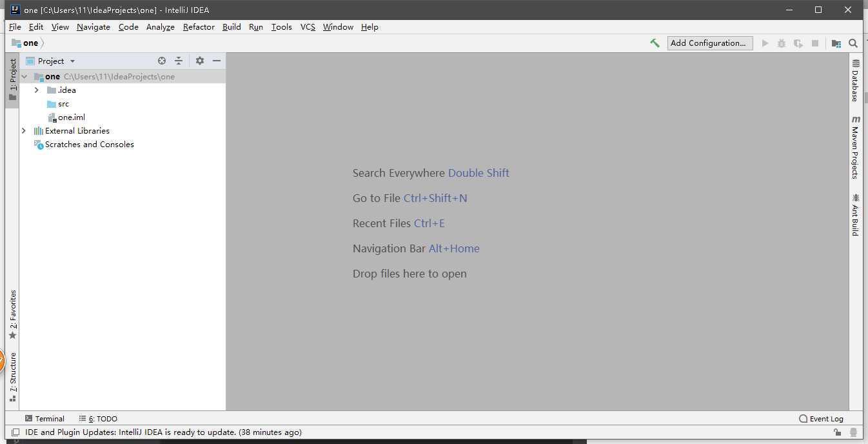Open the Terminal tool window

(44, 419)
